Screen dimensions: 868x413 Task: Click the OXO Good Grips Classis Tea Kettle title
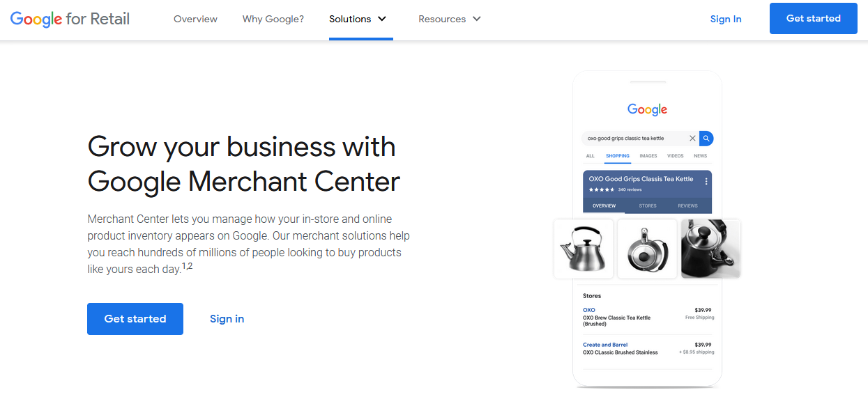click(x=641, y=179)
